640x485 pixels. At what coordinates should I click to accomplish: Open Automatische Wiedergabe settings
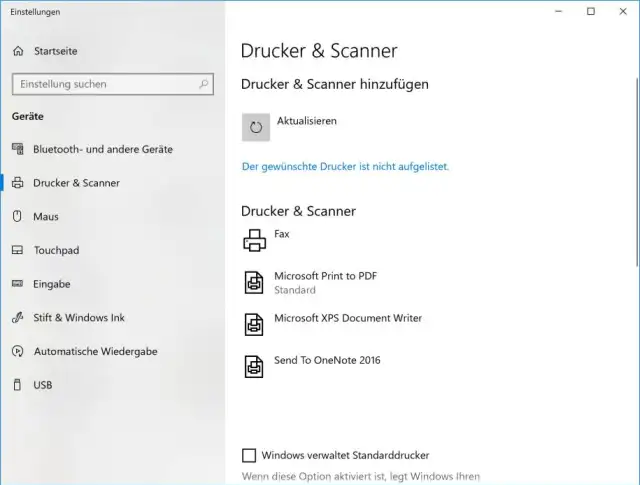pyautogui.click(x=95, y=351)
